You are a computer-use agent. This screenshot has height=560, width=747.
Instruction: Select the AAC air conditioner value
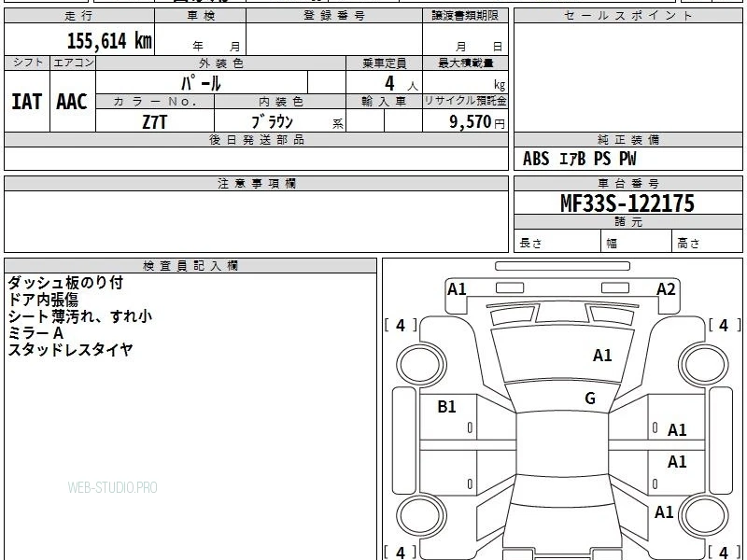point(72,102)
